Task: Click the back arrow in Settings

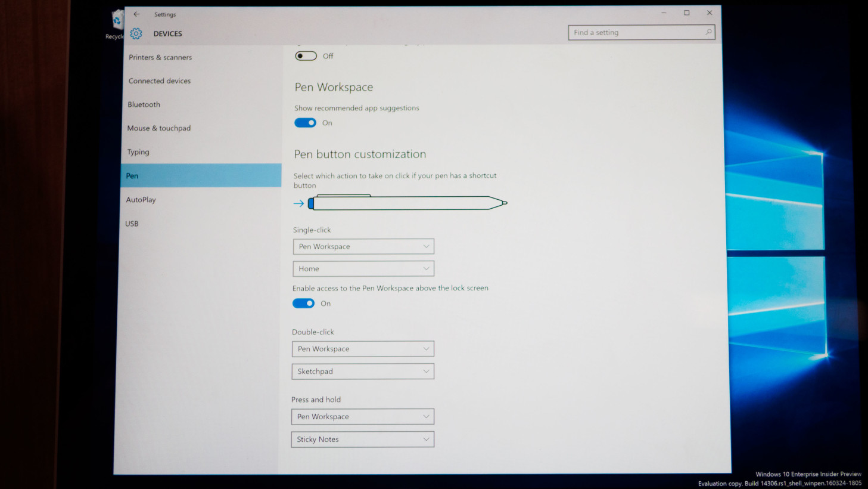Action: click(136, 14)
